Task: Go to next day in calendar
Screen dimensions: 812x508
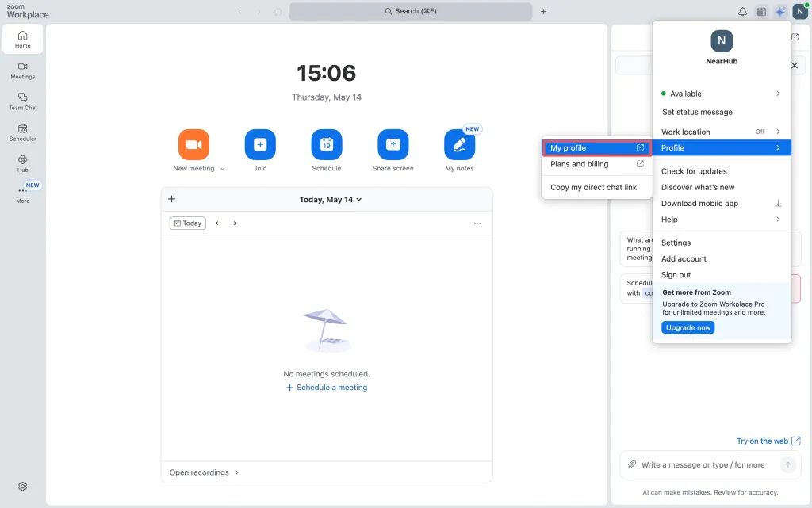Action: [235, 223]
